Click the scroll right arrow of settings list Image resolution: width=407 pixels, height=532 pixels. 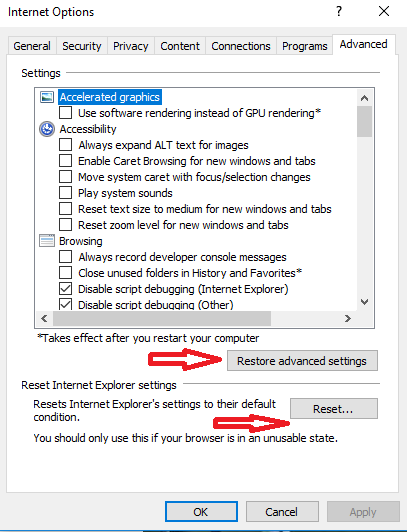click(348, 318)
